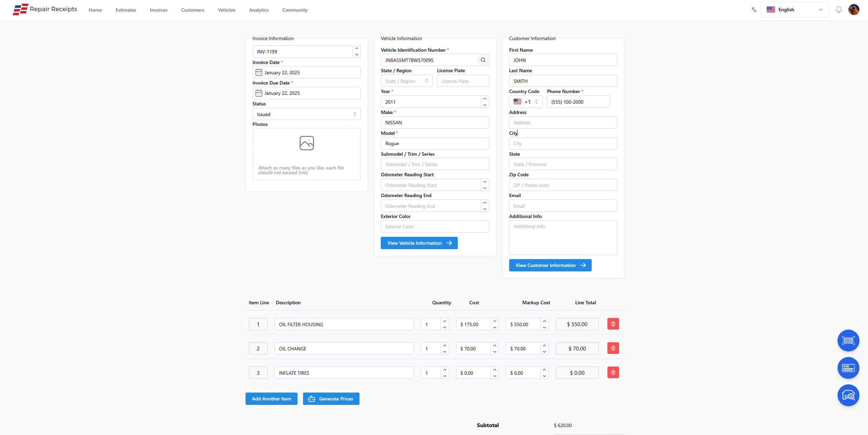Open the Analytics menu

click(x=259, y=10)
